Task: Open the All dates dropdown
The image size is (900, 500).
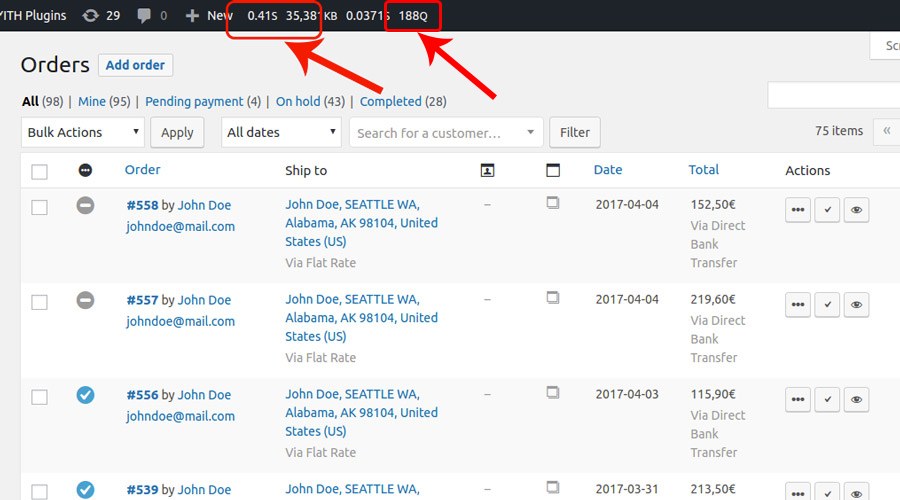Action: (281, 133)
